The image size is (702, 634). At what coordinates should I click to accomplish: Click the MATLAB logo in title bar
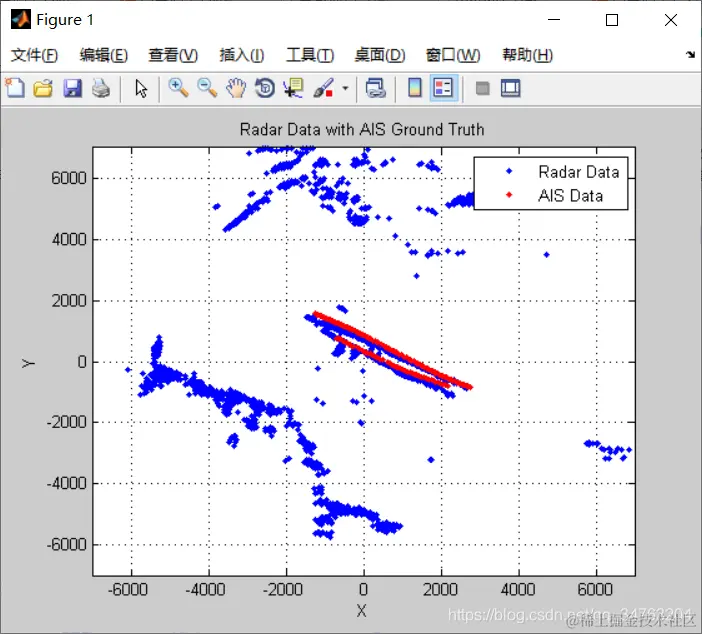coord(21,20)
